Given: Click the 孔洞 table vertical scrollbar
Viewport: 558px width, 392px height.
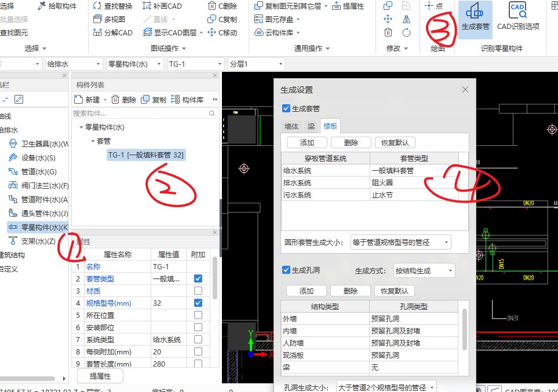Looking at the screenshot, I should pyautogui.click(x=464, y=329).
